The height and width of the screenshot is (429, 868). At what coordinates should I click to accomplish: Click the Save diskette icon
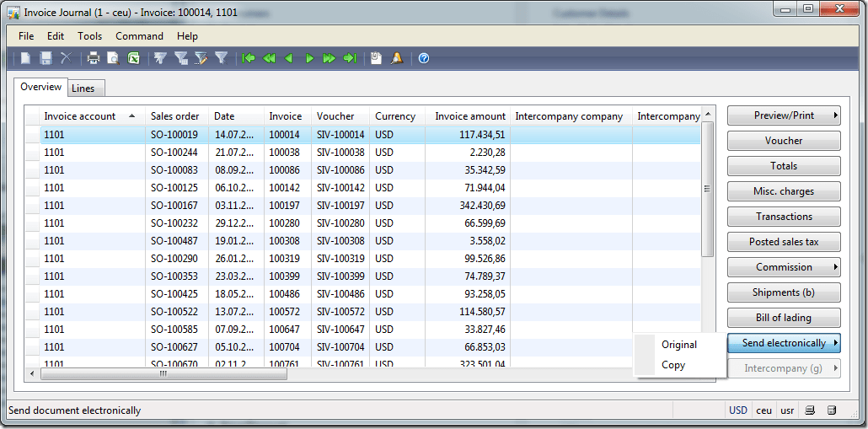(x=46, y=58)
